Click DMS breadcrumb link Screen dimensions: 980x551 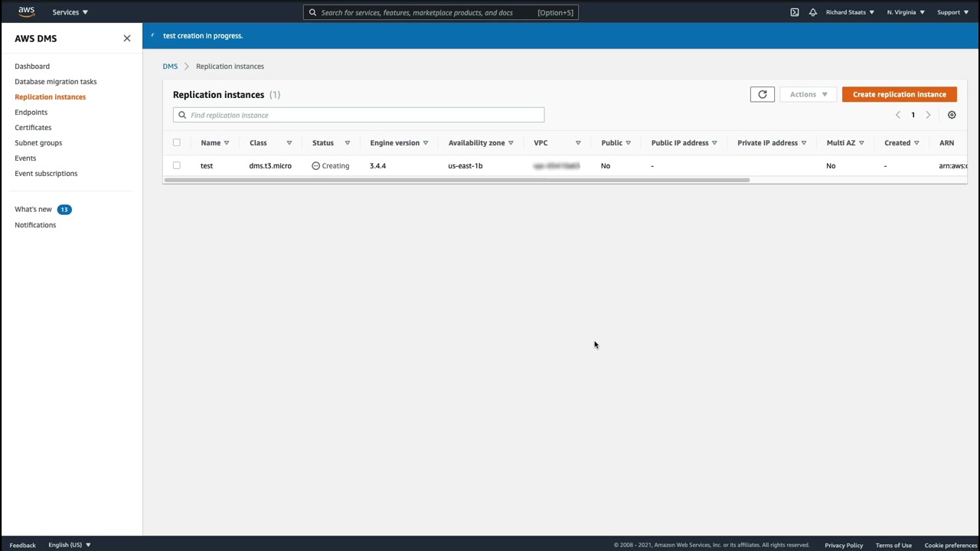point(170,67)
